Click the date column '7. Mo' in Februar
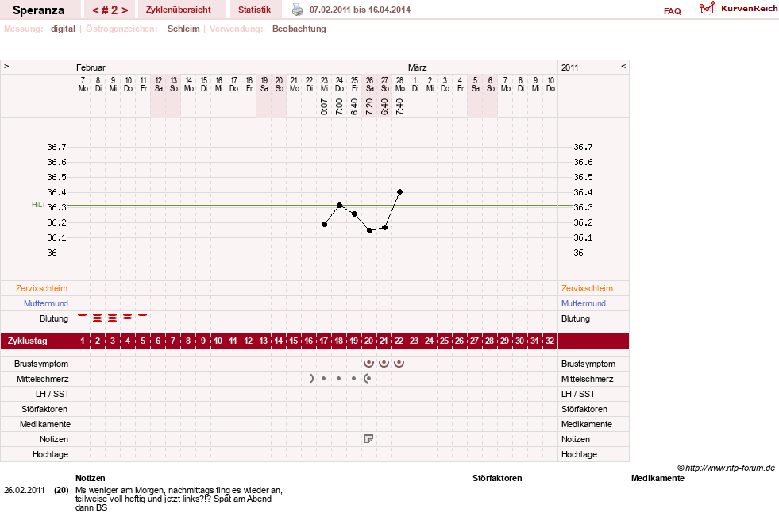The height and width of the screenshot is (532, 779). [x=83, y=84]
